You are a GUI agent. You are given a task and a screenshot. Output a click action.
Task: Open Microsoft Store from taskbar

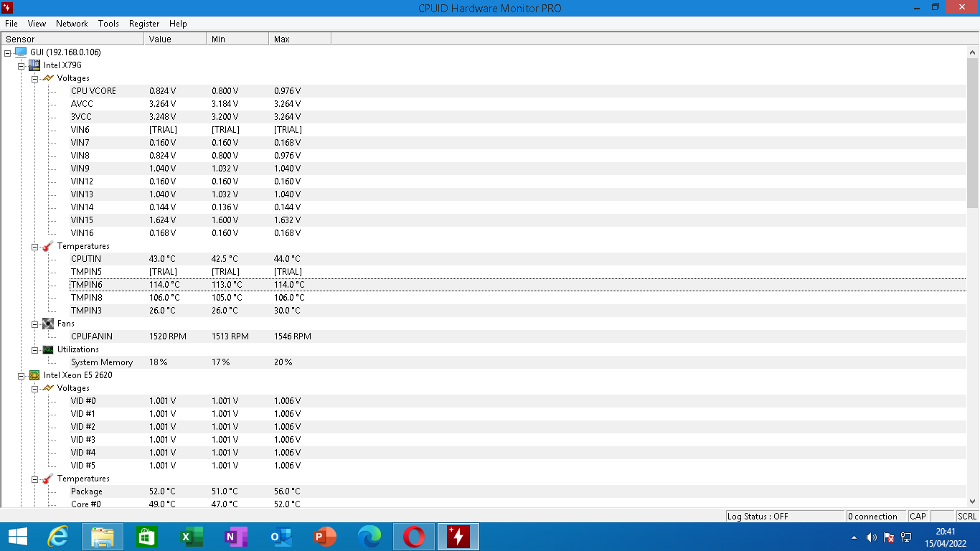point(147,537)
